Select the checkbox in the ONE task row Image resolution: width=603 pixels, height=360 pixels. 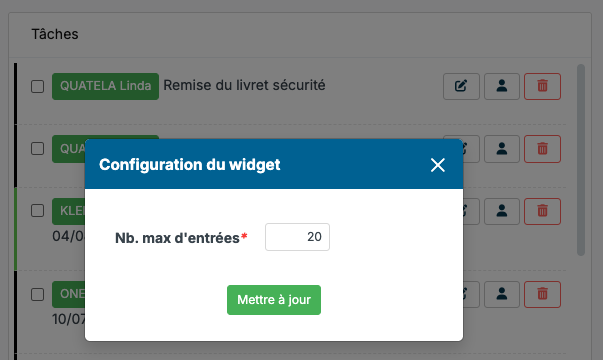point(37,294)
